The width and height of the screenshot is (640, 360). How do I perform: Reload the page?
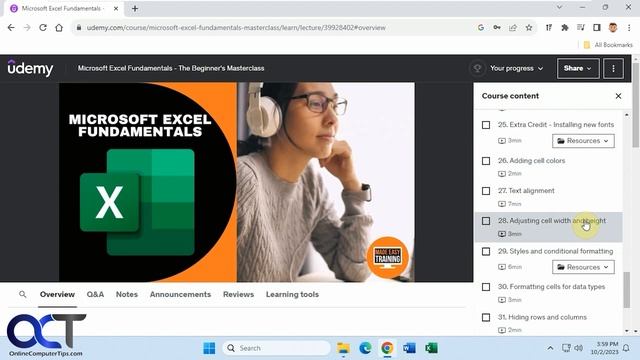(43, 28)
